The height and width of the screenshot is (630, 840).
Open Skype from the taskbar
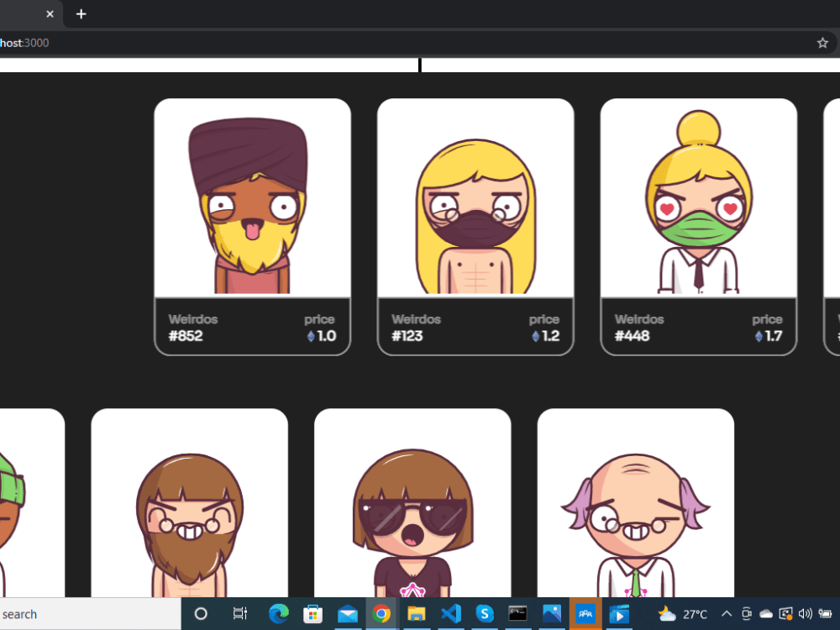tap(485, 614)
